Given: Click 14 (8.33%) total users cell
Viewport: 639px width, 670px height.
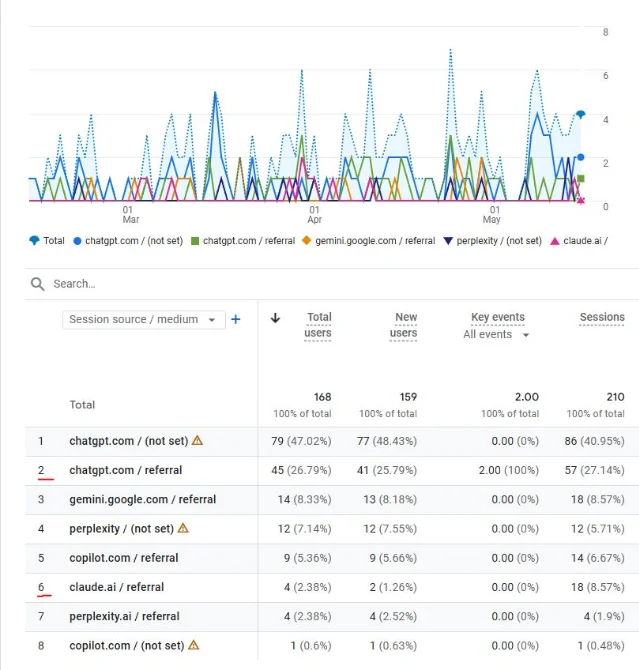Looking at the screenshot, I should (x=304, y=499).
